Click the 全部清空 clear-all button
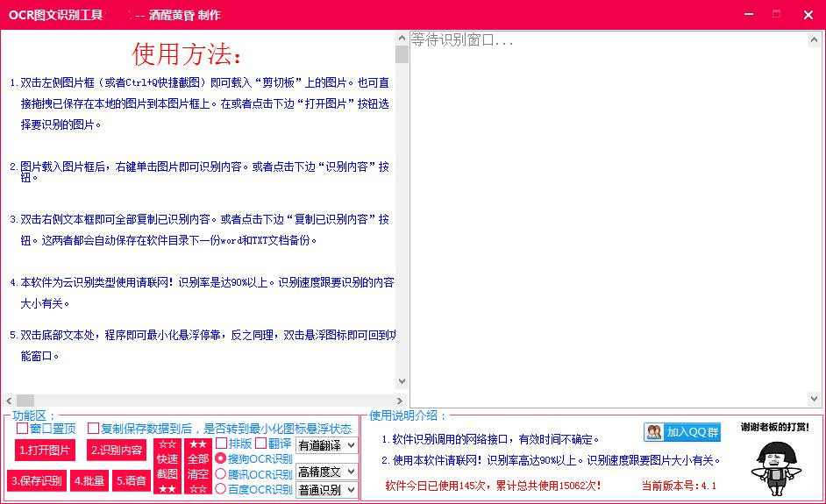This screenshot has width=826, height=504. pos(198,466)
